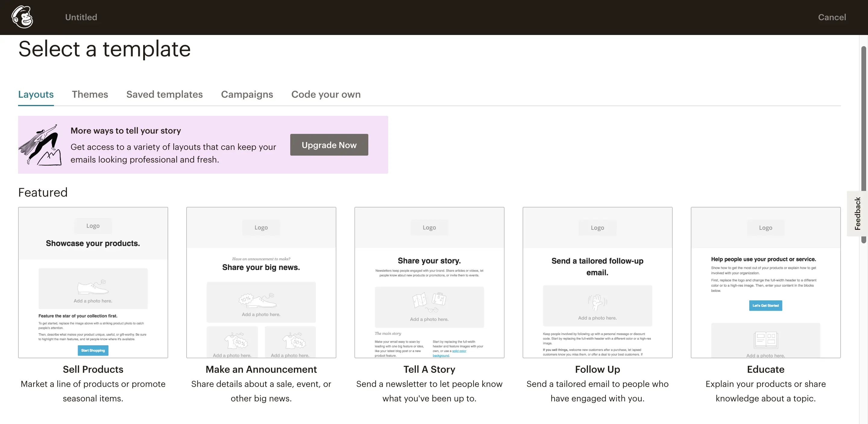The height and width of the screenshot is (424, 868).
Task: Open the Feedback side tab
Action: (x=857, y=213)
